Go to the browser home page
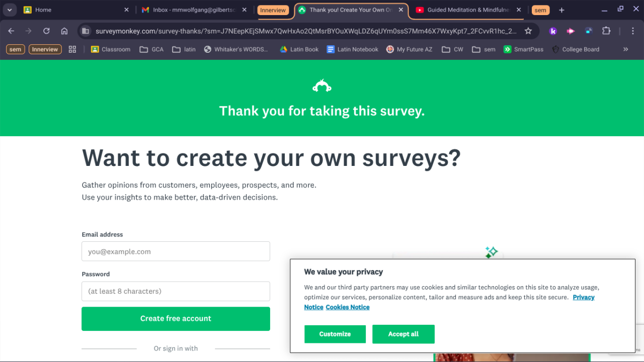This screenshot has height=362, width=644. point(64,31)
